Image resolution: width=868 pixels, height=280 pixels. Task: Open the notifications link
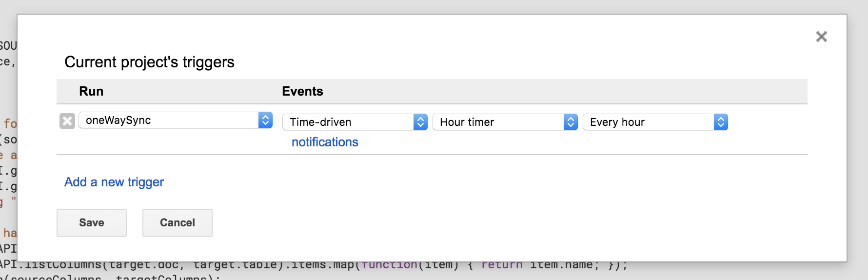325,142
